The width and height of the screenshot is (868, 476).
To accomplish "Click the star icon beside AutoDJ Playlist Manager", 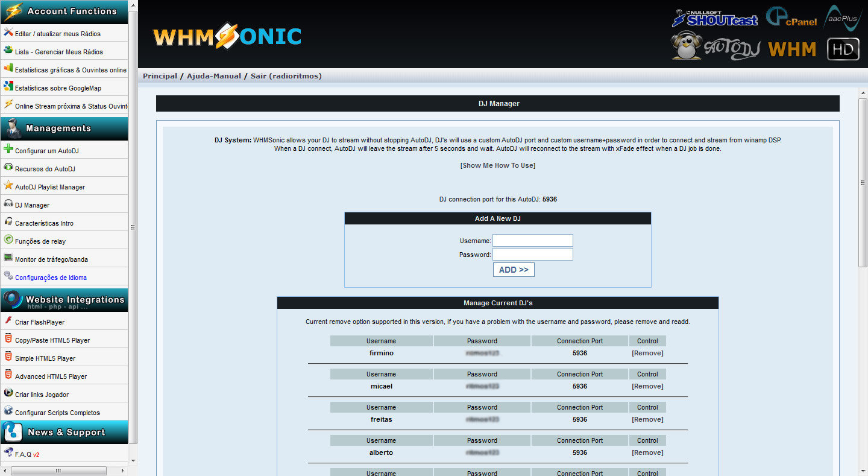I will click(x=8, y=185).
